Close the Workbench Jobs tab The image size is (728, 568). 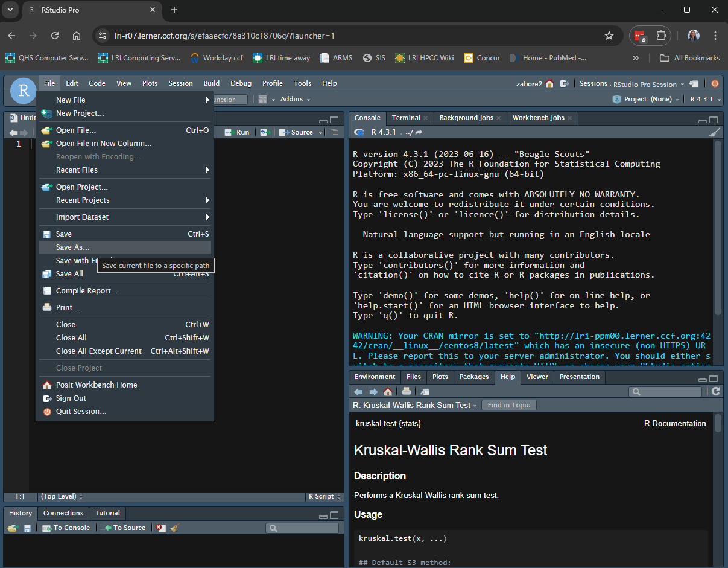tap(570, 118)
